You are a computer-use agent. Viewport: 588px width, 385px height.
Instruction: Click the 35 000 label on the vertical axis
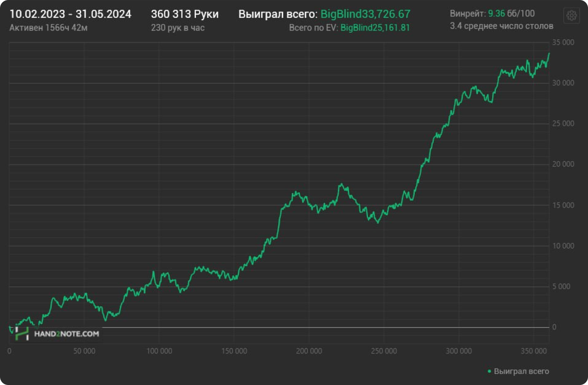click(563, 42)
